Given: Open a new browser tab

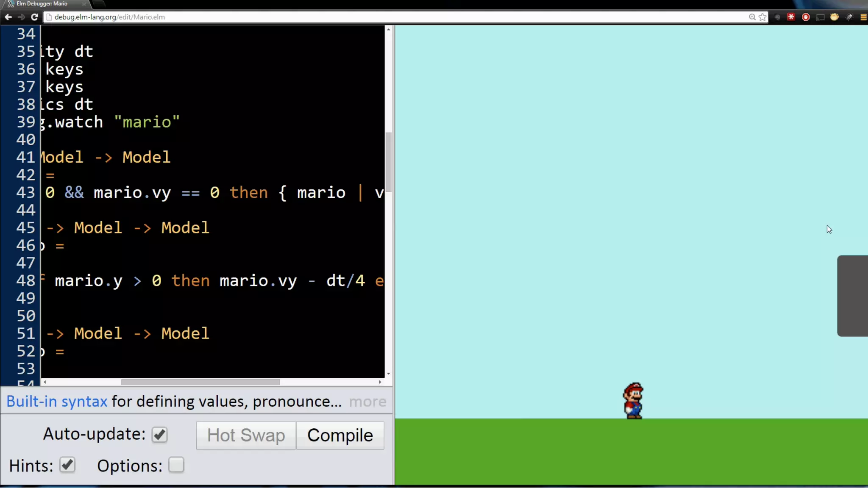Looking at the screenshot, I should click(x=98, y=4).
